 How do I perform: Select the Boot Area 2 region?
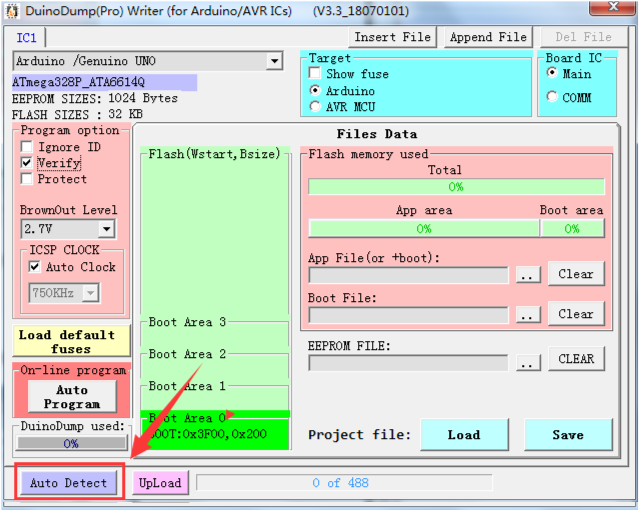(215, 364)
